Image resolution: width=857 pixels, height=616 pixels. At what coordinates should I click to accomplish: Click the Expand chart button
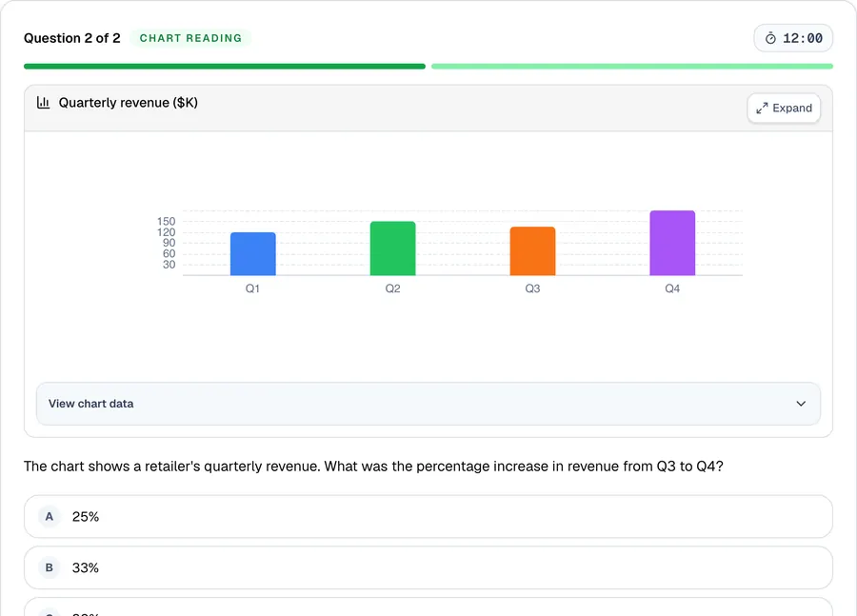click(784, 109)
